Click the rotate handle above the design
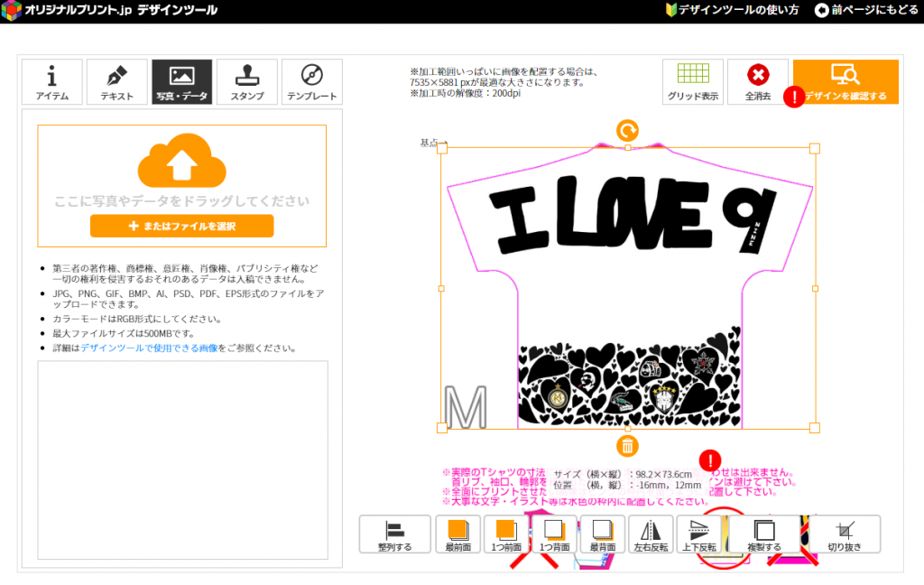The width and height of the screenshot is (924, 585). (x=628, y=130)
